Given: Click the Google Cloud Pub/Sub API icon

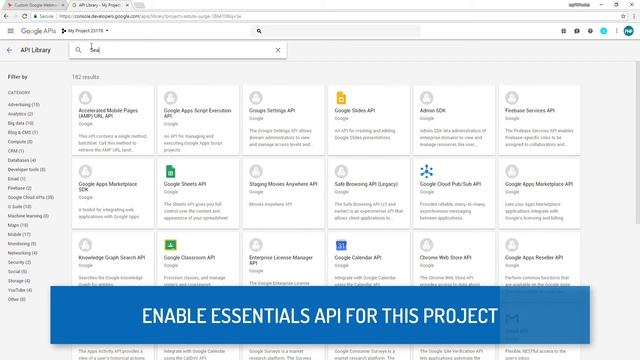Looking at the screenshot, I should (427, 171).
